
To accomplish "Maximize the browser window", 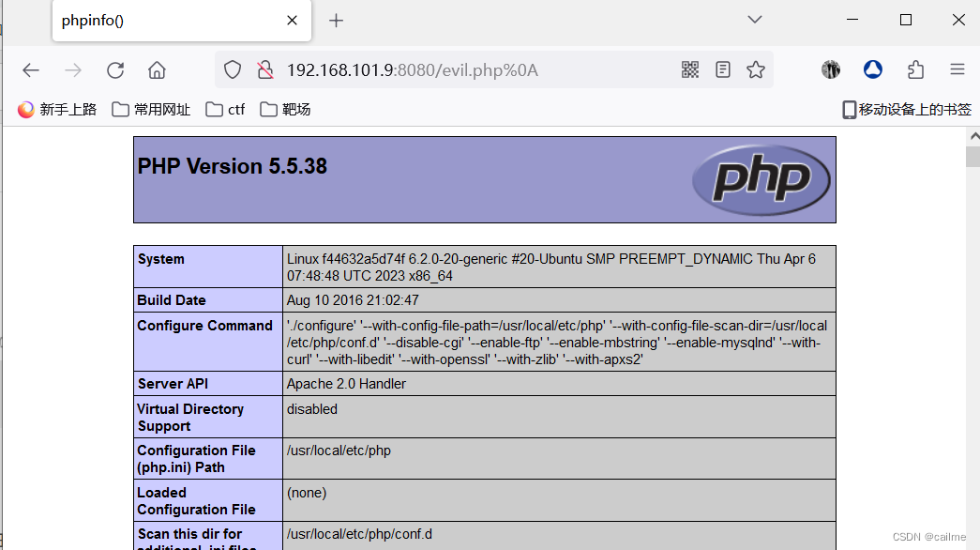I will coord(906,20).
